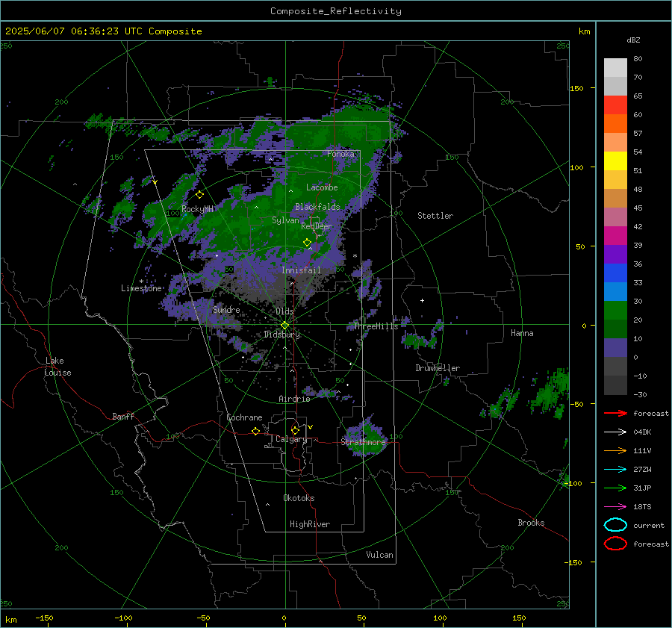The width and height of the screenshot is (672, 628).
Task: Click the Lacombe city label
Action: (x=322, y=187)
